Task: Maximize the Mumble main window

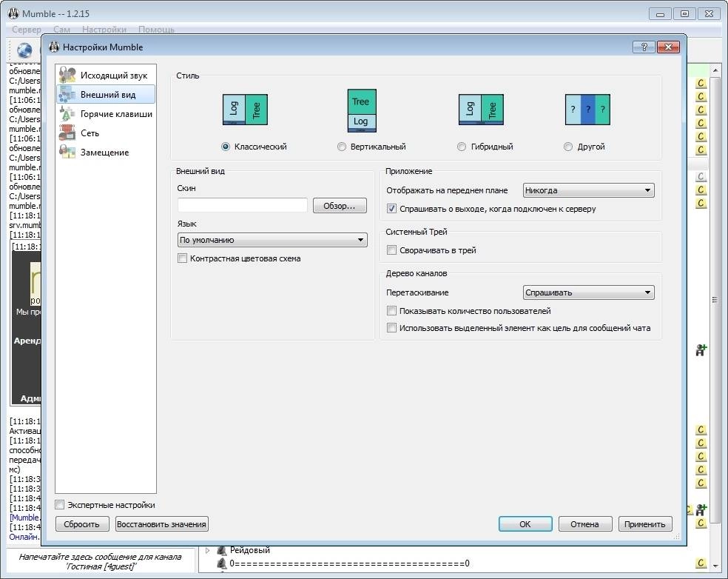Action: [x=684, y=14]
